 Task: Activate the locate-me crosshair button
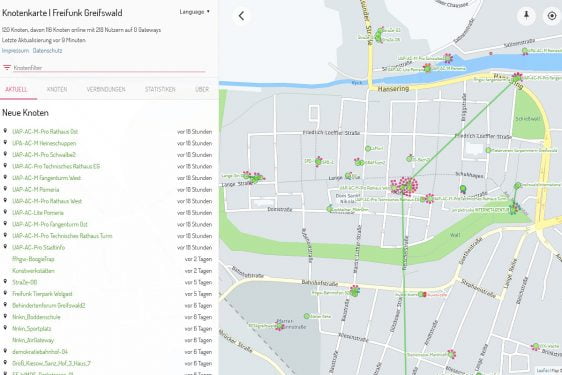[552, 16]
